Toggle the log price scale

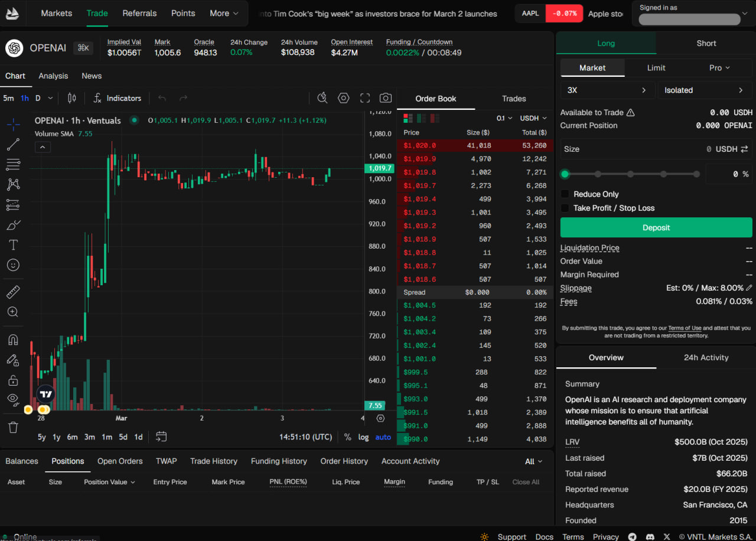pyautogui.click(x=363, y=437)
